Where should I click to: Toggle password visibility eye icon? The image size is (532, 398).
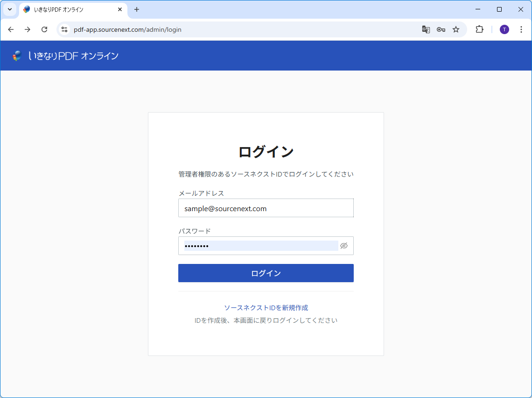[x=344, y=246]
